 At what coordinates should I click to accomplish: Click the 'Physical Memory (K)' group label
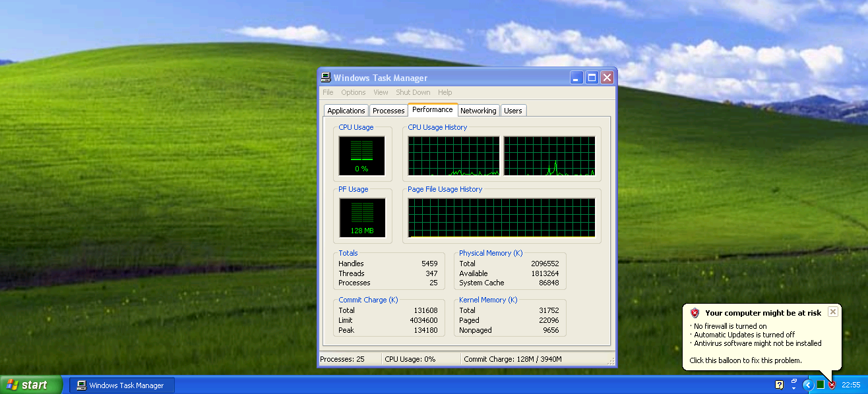click(x=491, y=253)
